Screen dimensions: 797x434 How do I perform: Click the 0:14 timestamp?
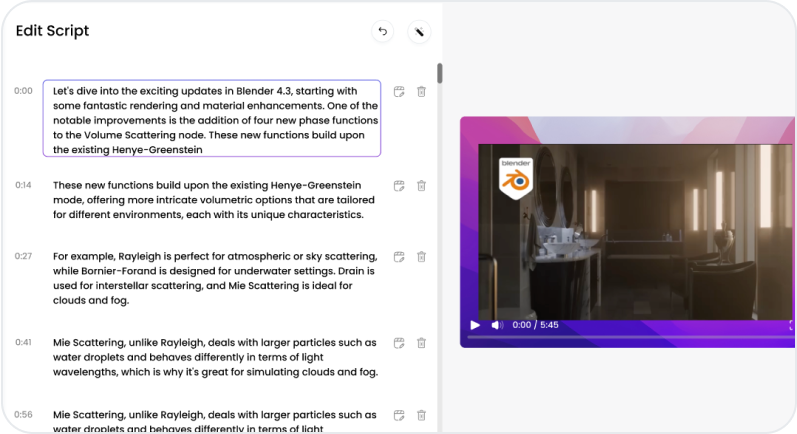click(x=23, y=185)
